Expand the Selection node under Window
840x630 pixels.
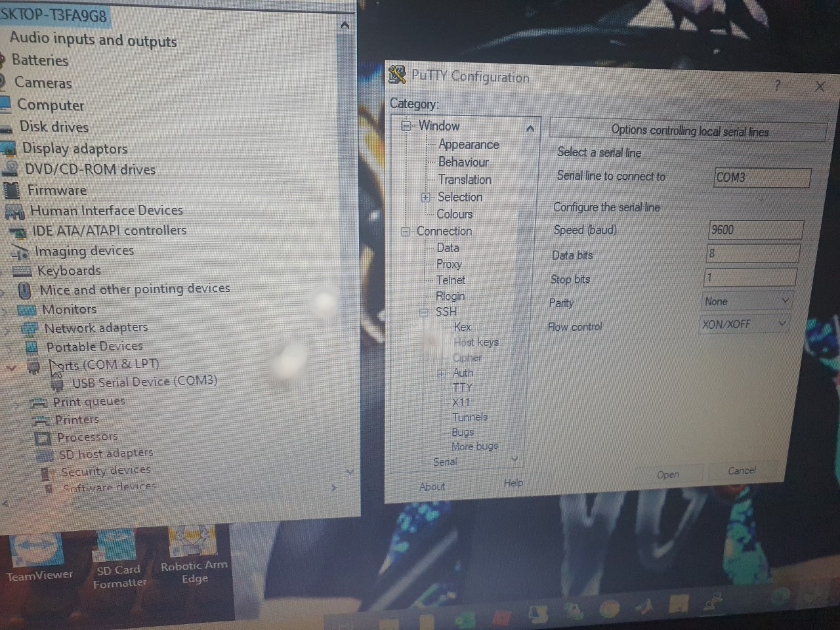tap(425, 197)
